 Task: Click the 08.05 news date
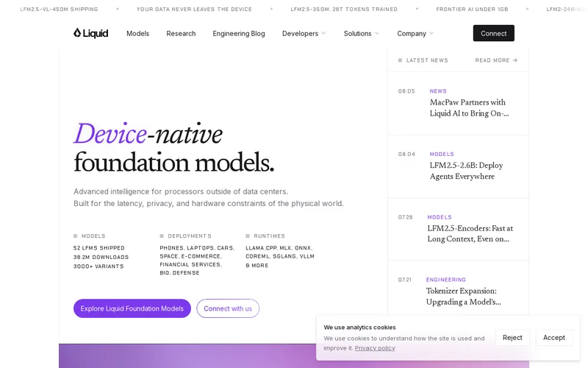406,91
